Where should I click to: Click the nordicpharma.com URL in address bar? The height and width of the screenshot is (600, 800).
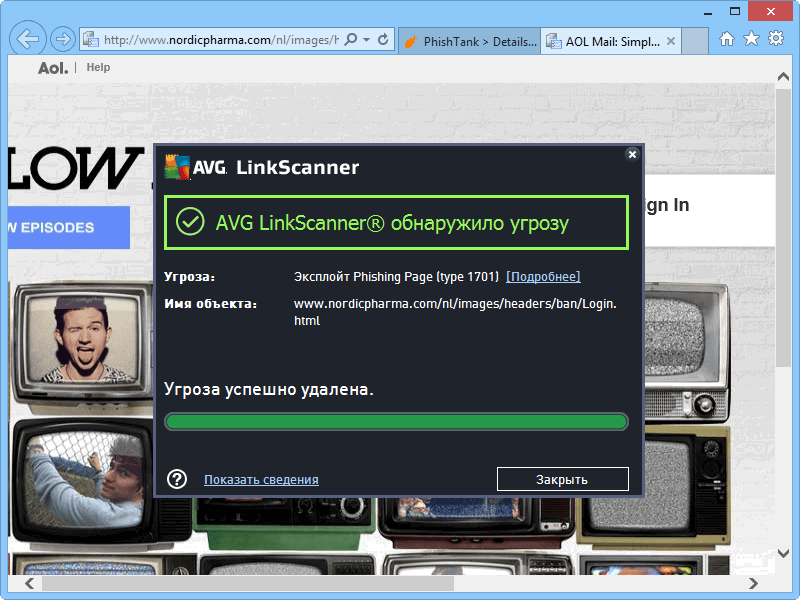221,40
